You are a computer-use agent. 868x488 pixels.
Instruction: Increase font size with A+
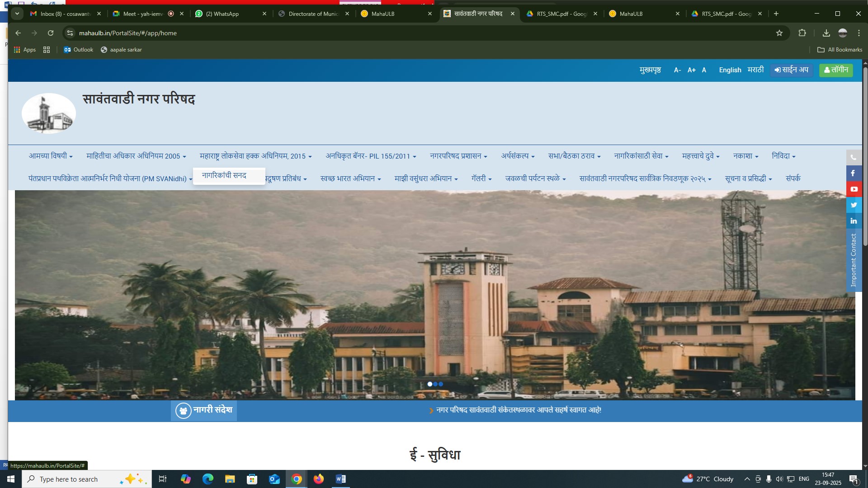pos(691,70)
